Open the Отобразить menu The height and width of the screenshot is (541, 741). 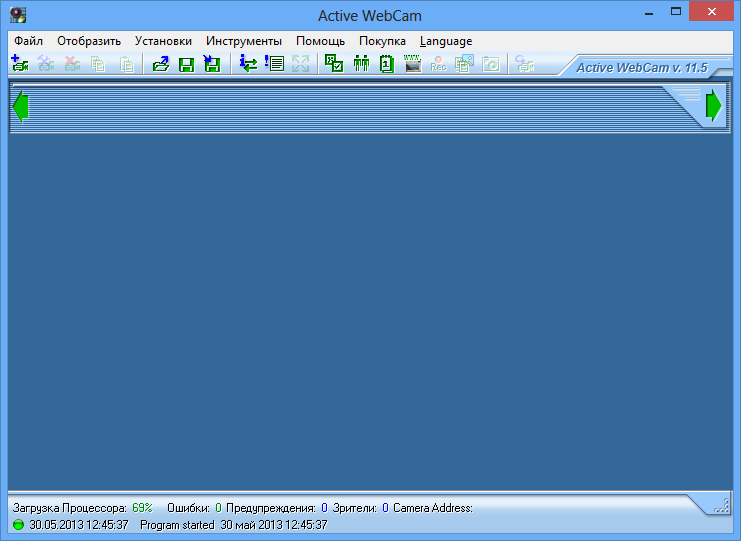tap(89, 41)
